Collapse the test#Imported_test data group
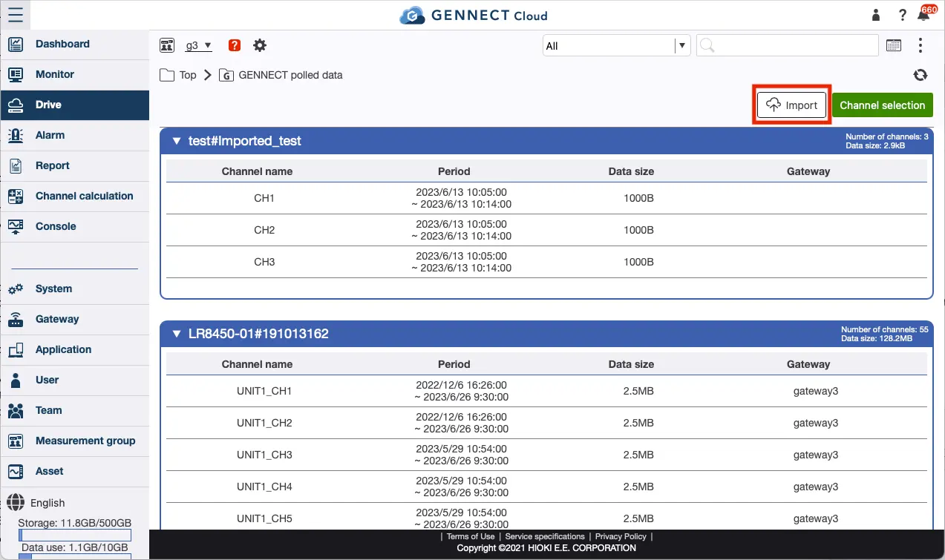Screen dimensions: 945x560 176,141
